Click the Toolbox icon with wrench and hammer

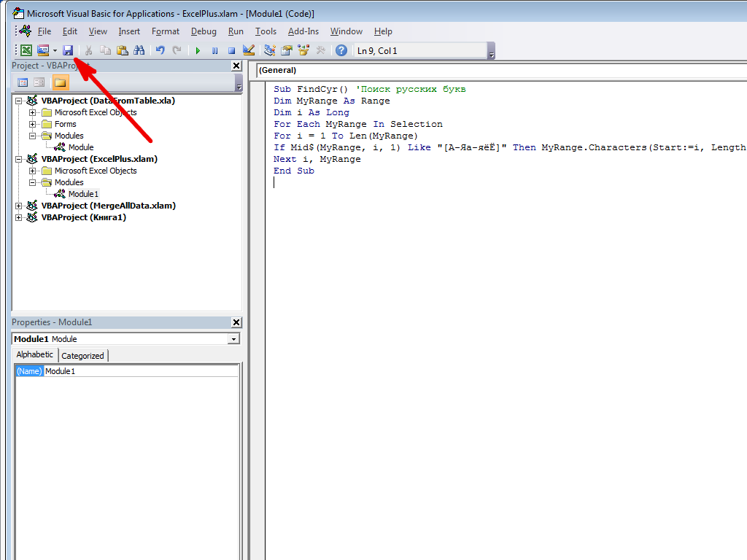click(x=321, y=50)
